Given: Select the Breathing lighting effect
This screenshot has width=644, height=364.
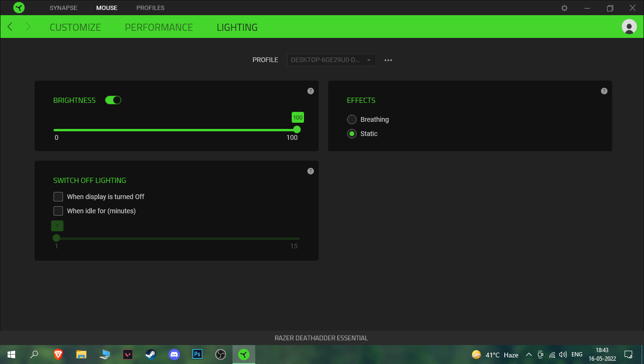Looking at the screenshot, I should (x=352, y=119).
